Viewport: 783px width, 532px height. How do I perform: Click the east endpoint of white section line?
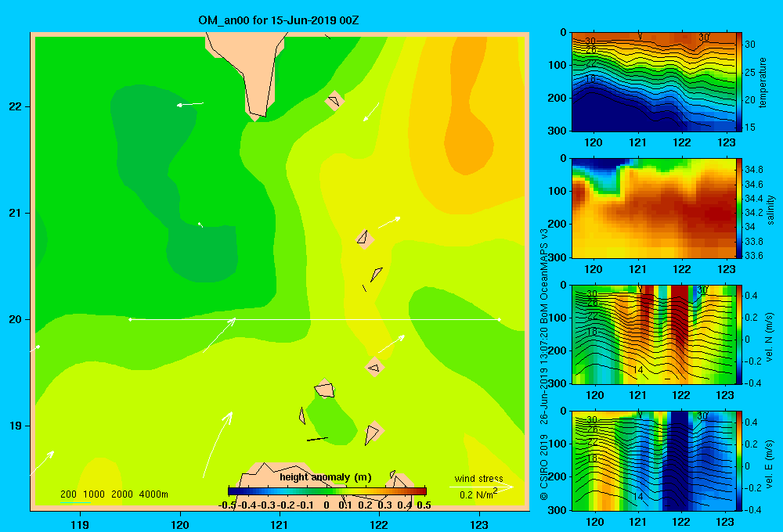499,319
